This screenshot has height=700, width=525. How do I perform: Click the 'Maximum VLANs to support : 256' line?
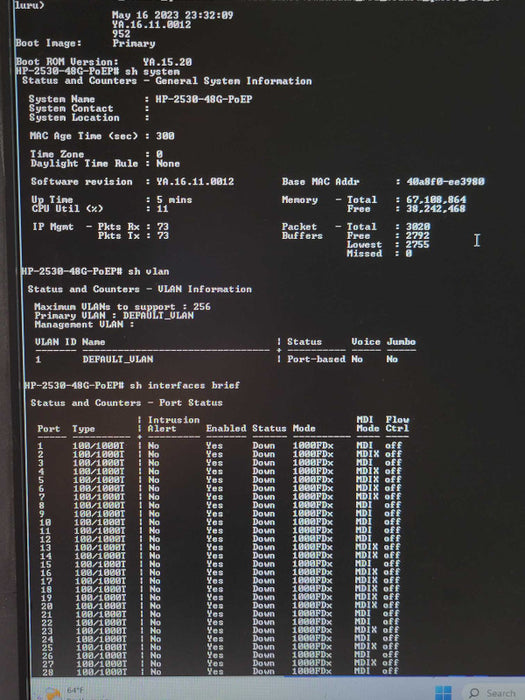point(122,307)
